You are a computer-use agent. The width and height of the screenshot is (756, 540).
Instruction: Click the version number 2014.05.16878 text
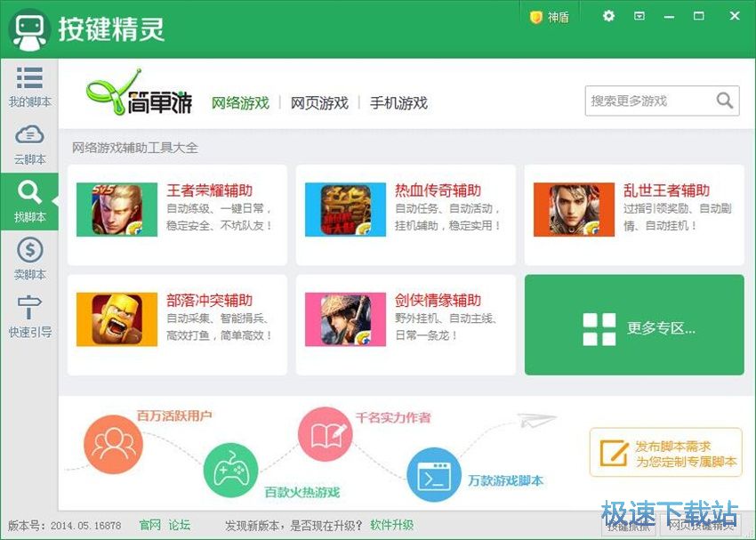[x=85, y=526]
